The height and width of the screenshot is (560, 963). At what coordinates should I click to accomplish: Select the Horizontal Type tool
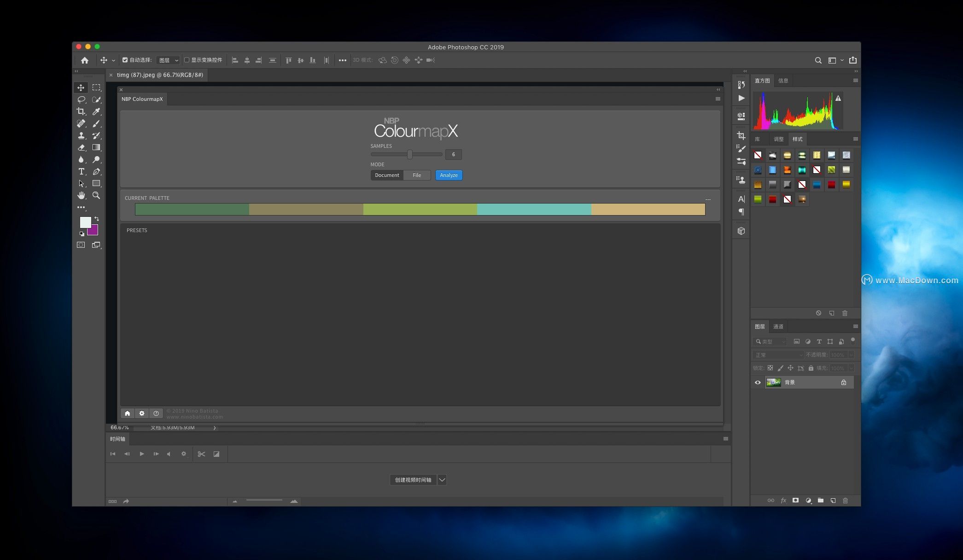[81, 171]
